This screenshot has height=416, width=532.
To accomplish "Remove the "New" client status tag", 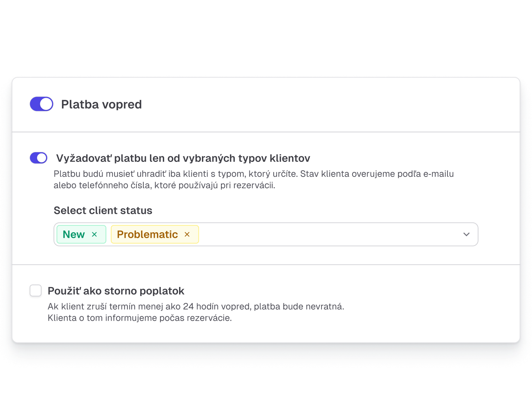I will [94, 235].
